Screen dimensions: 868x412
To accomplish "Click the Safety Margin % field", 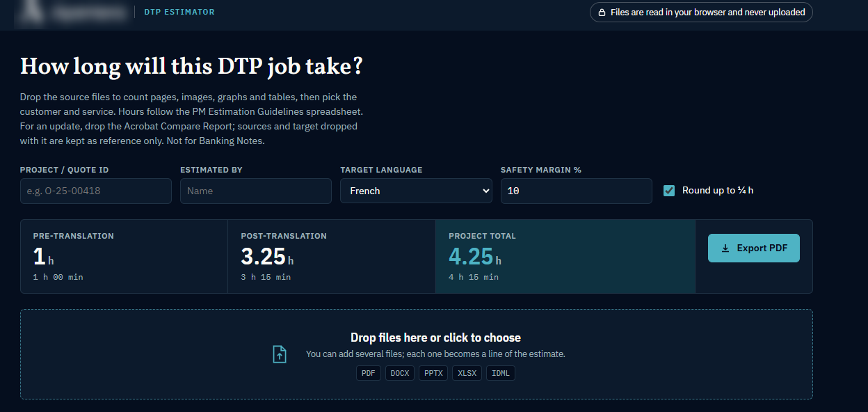I will coord(577,191).
